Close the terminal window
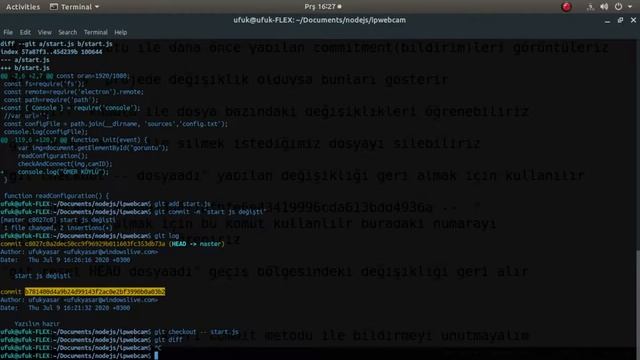Viewport: 640px width, 360px height. 633,20
